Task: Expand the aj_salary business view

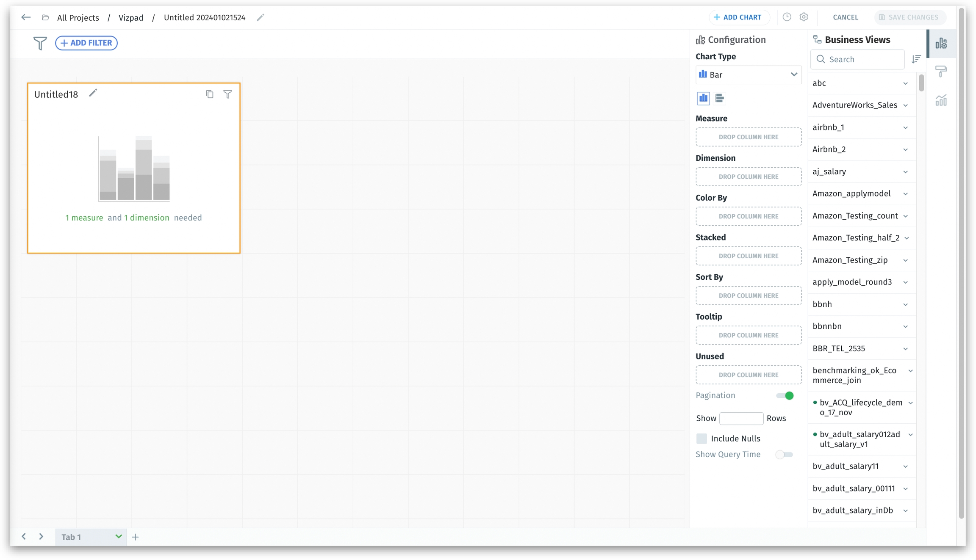Action: pyautogui.click(x=905, y=172)
